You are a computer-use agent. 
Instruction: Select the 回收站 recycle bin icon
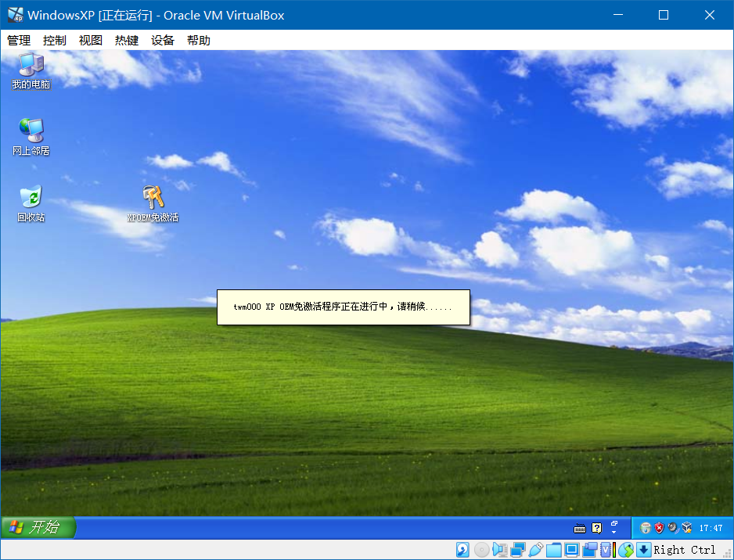coord(31,203)
